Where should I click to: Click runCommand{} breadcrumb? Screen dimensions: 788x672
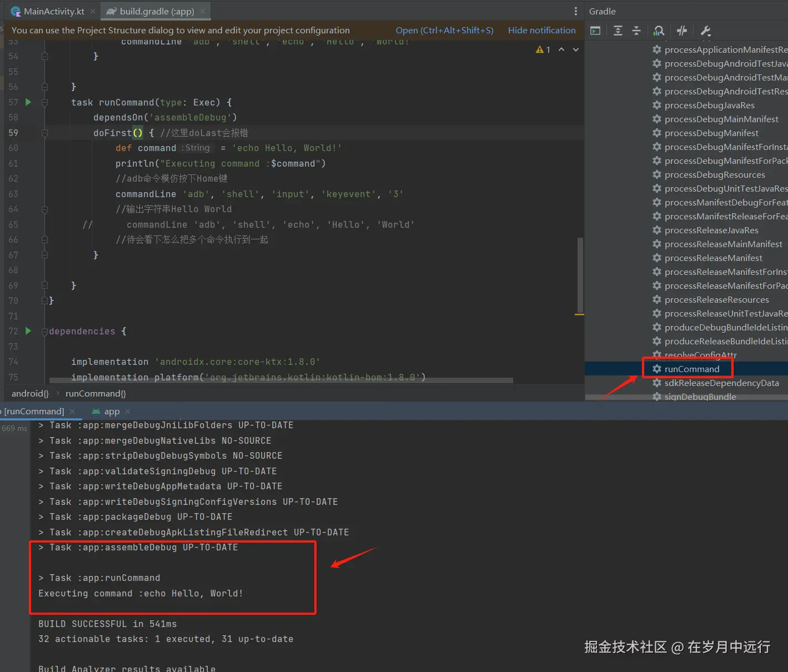coord(96,393)
